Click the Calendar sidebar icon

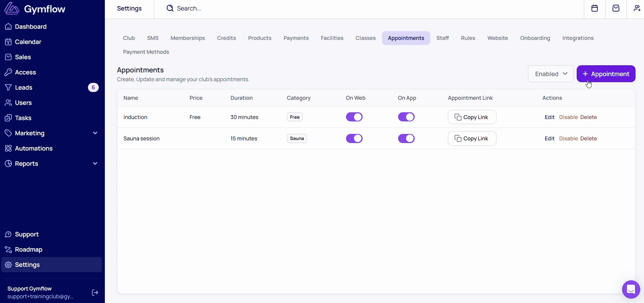pyautogui.click(x=8, y=42)
